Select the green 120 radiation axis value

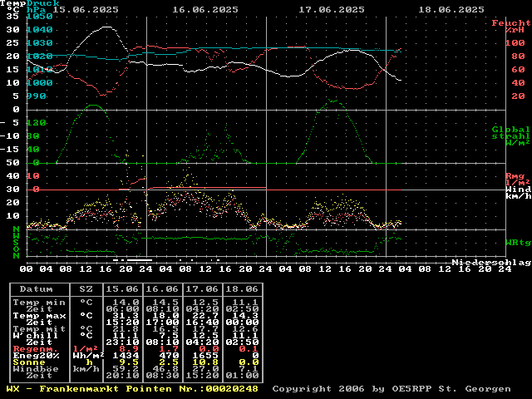pyautogui.click(x=37, y=122)
